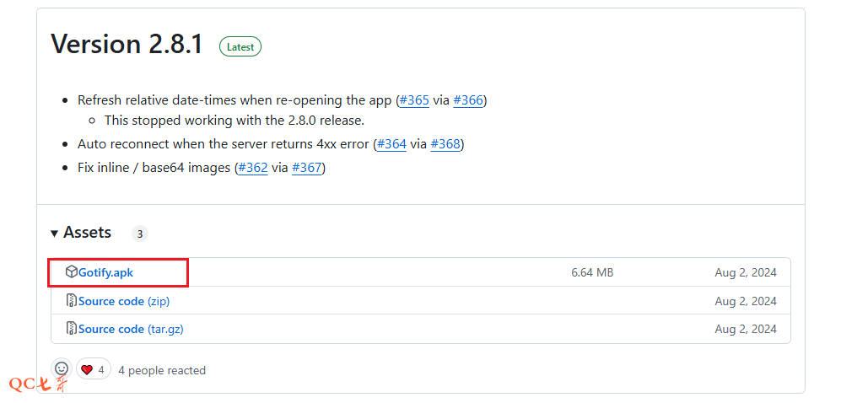Viewport: 868px width, 403px height.
Task: Open issue link #364
Action: click(x=391, y=144)
